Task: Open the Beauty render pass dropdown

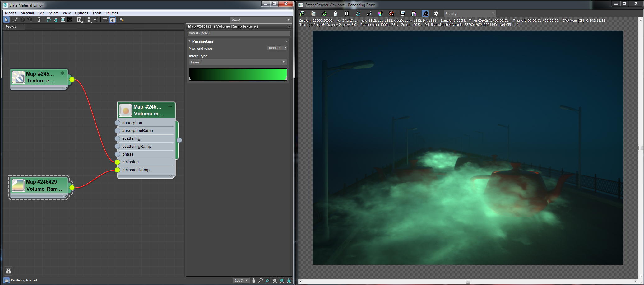Action: [x=470, y=14]
